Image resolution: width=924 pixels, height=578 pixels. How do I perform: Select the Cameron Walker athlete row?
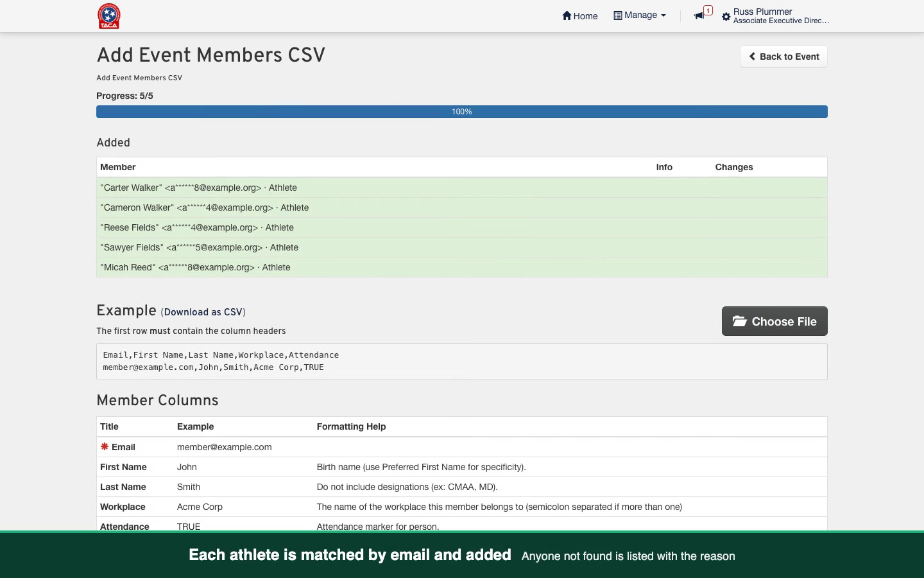click(462, 207)
